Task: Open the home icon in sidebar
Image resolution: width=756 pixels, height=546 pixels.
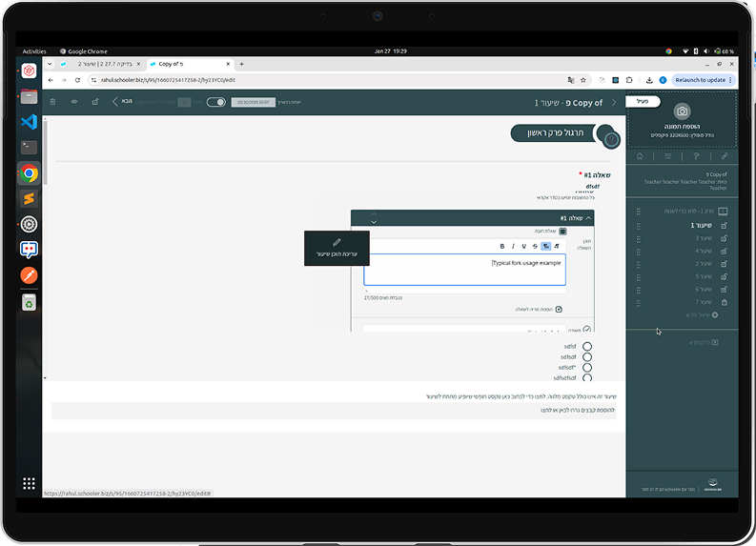Action: [x=640, y=156]
